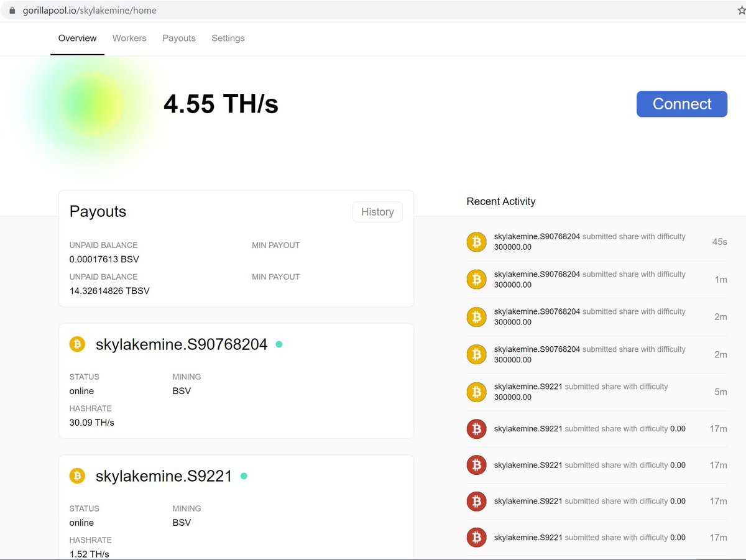The image size is (746, 560).
Task: Go to the Payouts tab
Action: pyautogui.click(x=179, y=38)
